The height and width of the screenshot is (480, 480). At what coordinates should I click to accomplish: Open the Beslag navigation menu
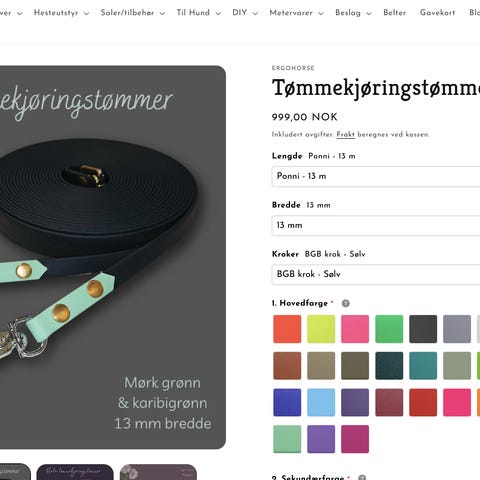(x=353, y=13)
